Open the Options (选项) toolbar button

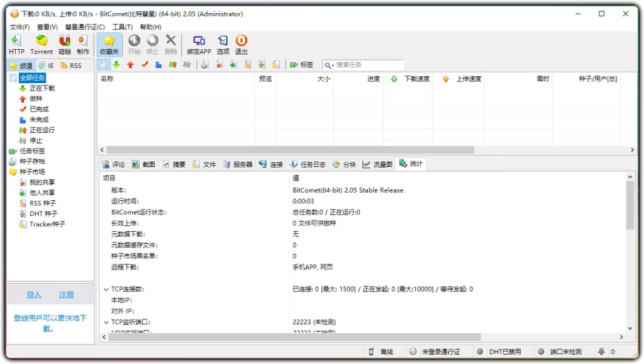(x=223, y=45)
